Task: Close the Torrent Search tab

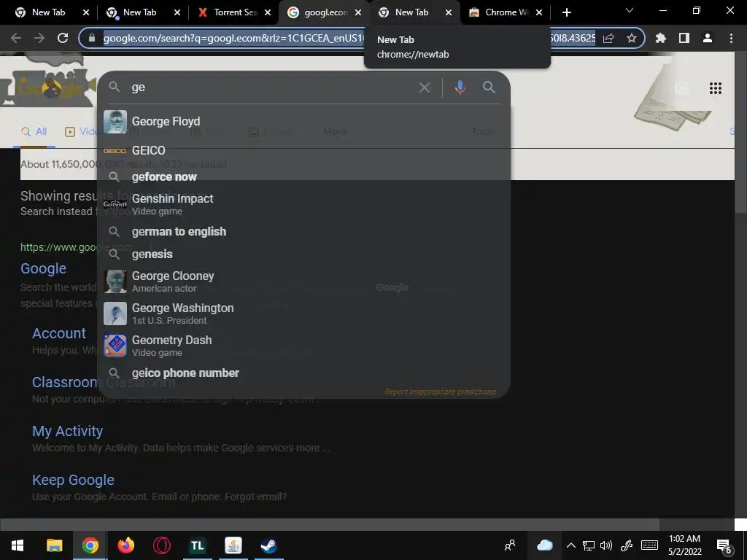Action: [x=268, y=13]
